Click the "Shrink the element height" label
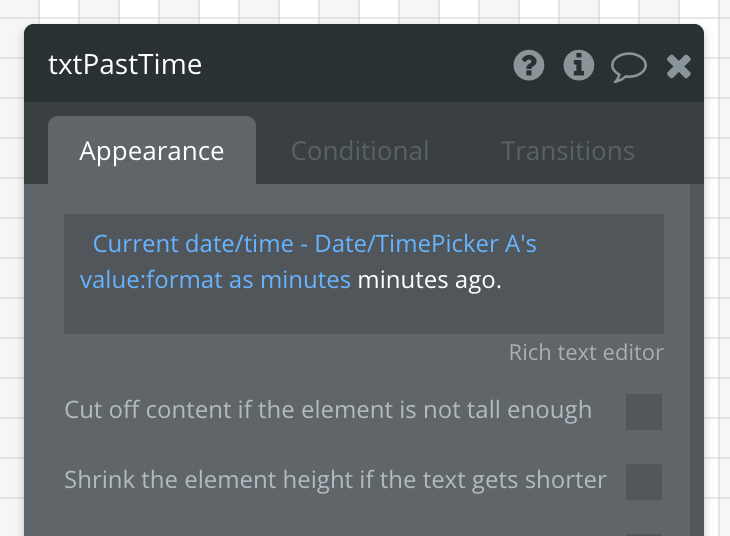Image resolution: width=730 pixels, height=536 pixels. pos(335,480)
